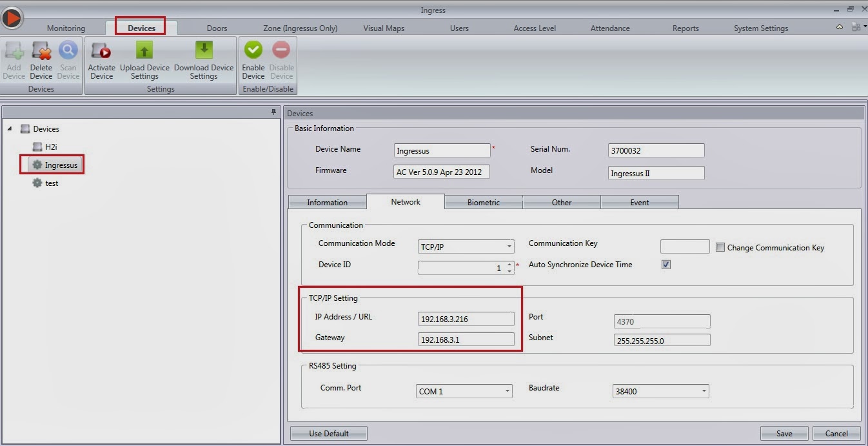Screen dimensions: 868x446
Task: Open the Zone (Ingressus Only) tab
Action: pyautogui.click(x=300, y=28)
